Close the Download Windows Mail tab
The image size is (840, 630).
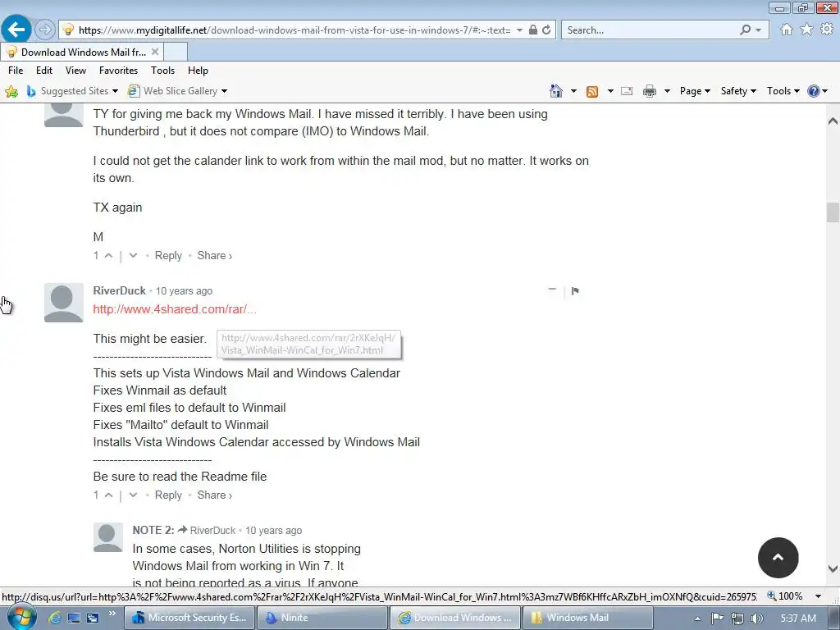click(155, 52)
